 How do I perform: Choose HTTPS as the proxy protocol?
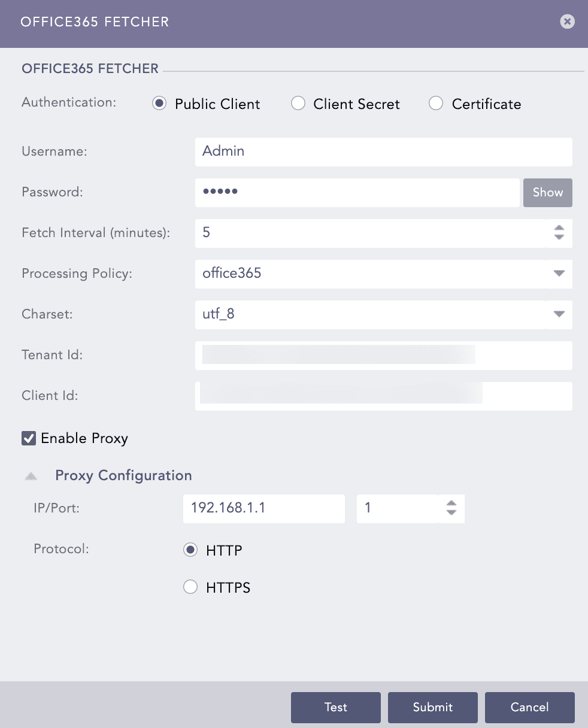coord(190,587)
